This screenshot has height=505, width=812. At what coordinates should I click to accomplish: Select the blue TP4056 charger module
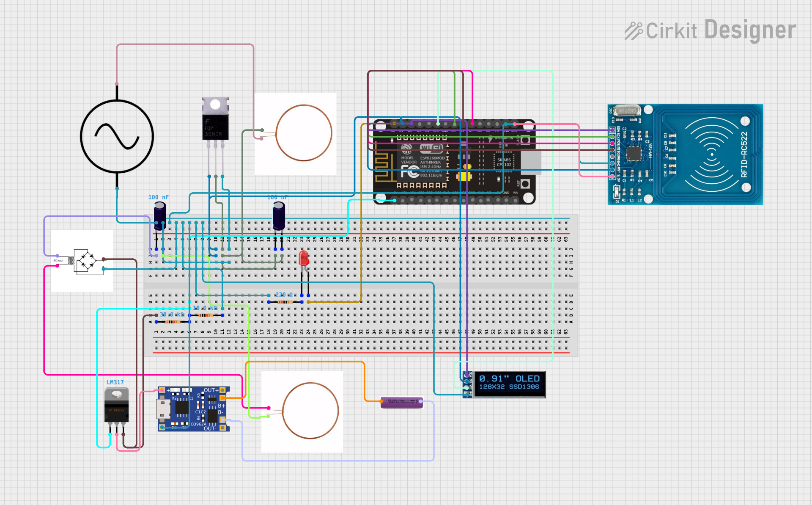[194, 409]
